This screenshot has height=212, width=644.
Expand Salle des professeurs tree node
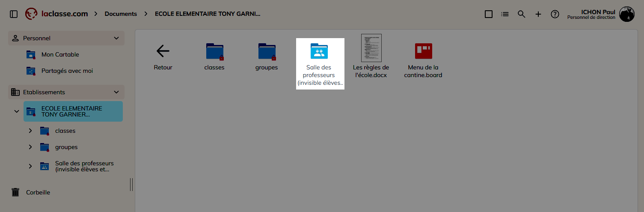pos(30,166)
